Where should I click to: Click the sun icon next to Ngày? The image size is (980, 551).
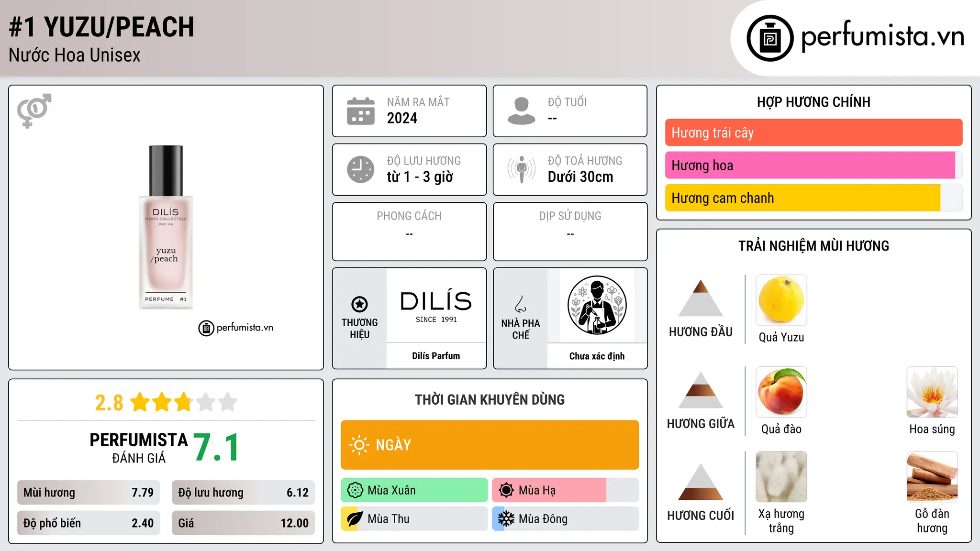click(359, 445)
